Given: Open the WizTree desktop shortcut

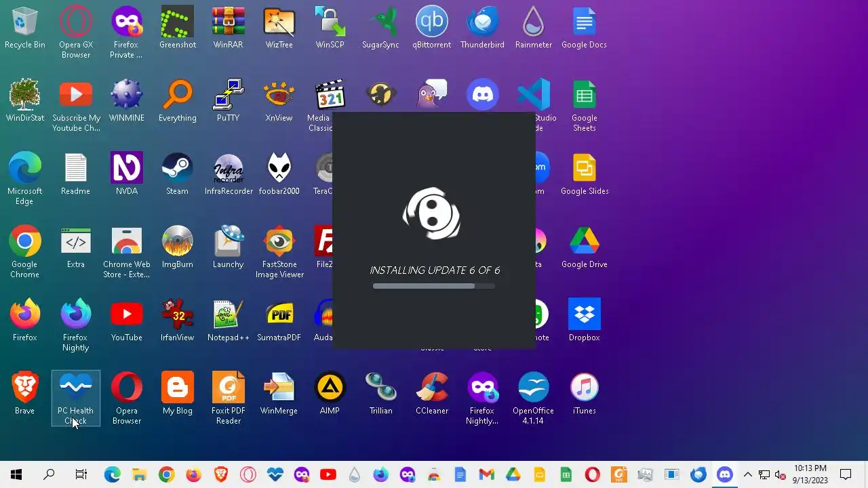Looking at the screenshot, I should coord(279,28).
